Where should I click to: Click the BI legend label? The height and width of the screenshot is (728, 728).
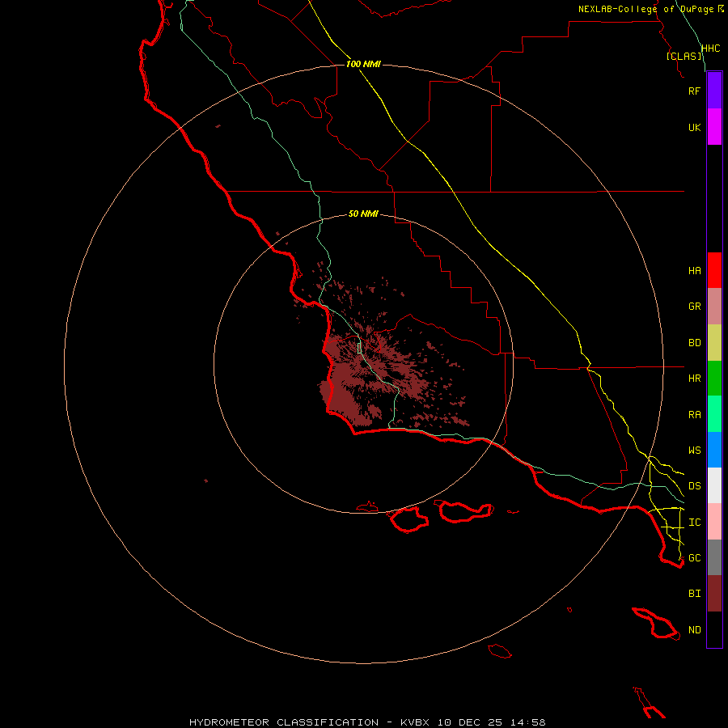pyautogui.click(x=695, y=594)
